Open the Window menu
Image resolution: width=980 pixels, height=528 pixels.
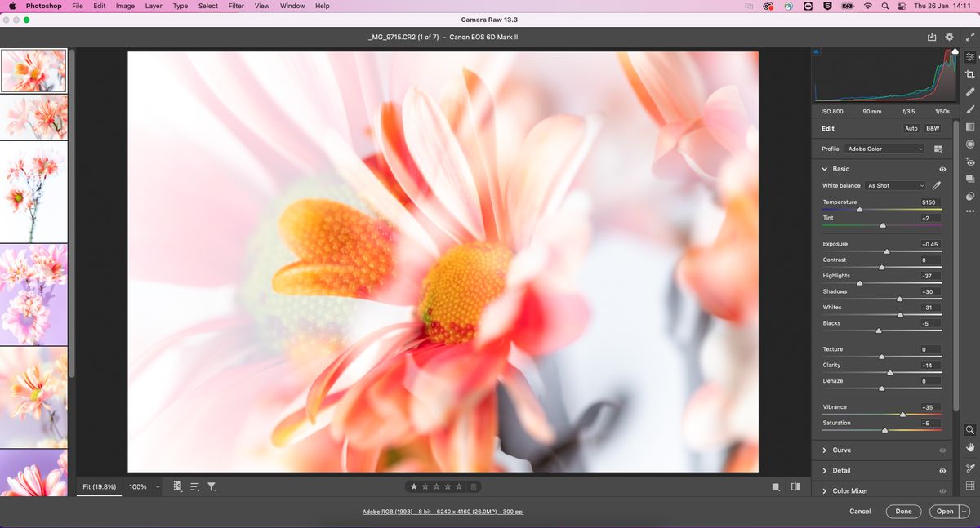pos(292,6)
